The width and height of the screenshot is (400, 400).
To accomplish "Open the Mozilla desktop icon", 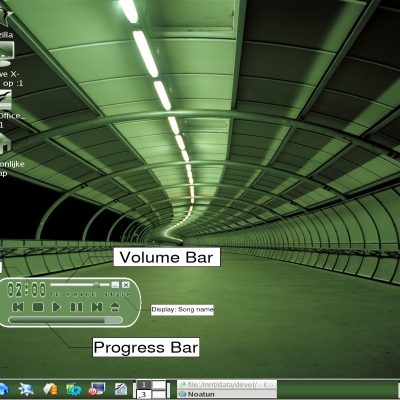I will (6, 18).
